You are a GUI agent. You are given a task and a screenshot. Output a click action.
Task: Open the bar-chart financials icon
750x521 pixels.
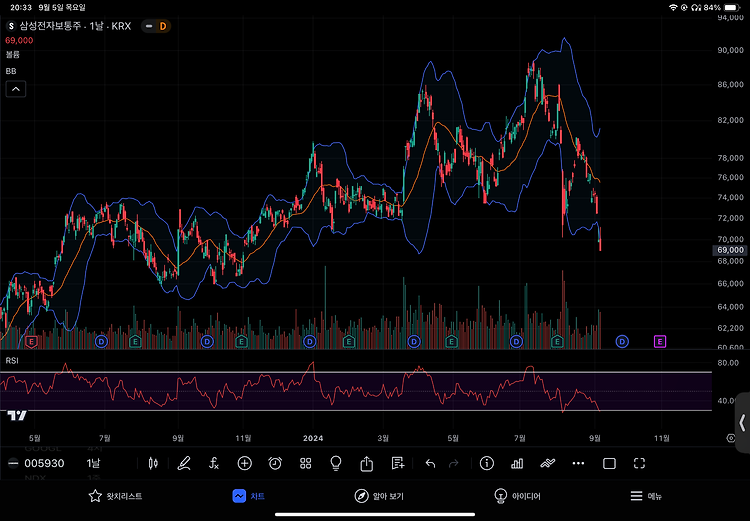click(x=517, y=463)
